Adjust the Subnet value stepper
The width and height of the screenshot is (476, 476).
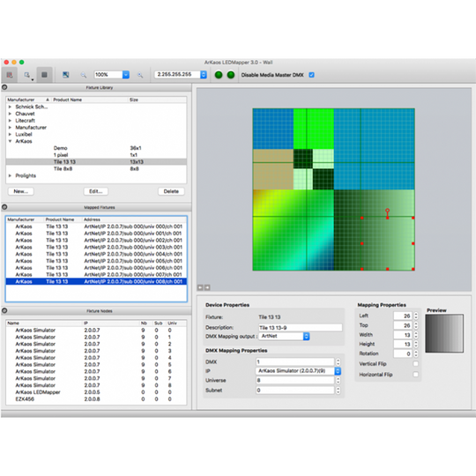point(338,390)
